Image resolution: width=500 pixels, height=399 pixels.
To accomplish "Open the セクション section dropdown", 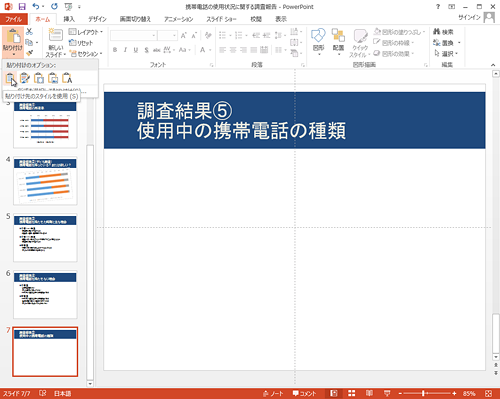I will pos(86,54).
